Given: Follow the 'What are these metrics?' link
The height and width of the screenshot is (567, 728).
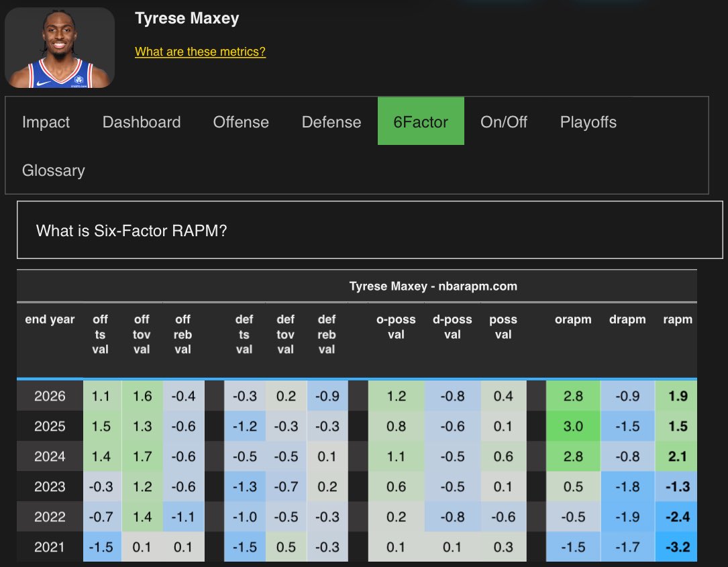Looking at the screenshot, I should coord(200,52).
